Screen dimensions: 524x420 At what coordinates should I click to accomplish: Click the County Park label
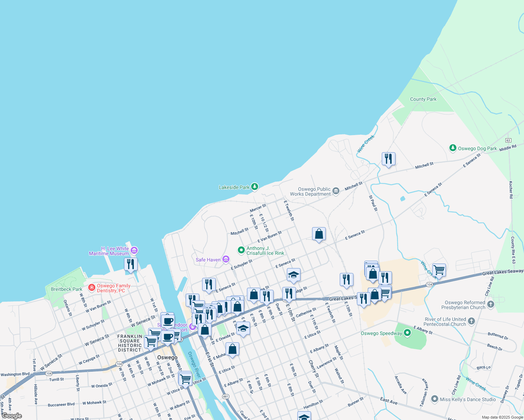point(423,99)
